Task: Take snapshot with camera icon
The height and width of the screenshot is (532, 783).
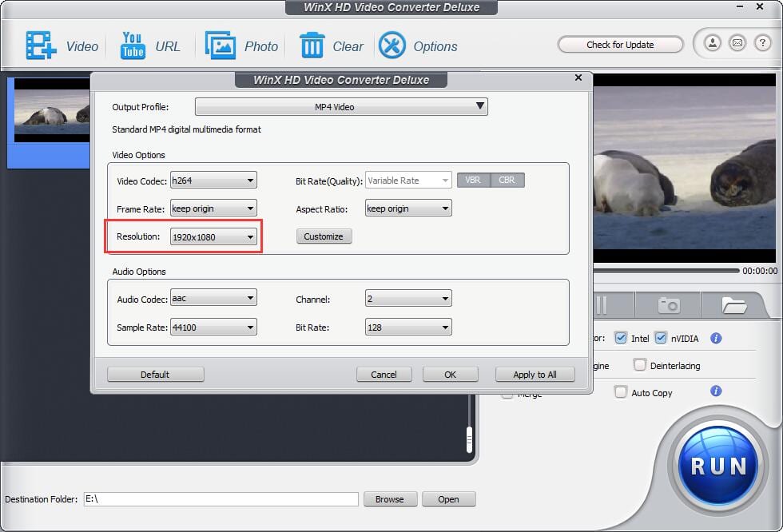Action: pos(669,304)
